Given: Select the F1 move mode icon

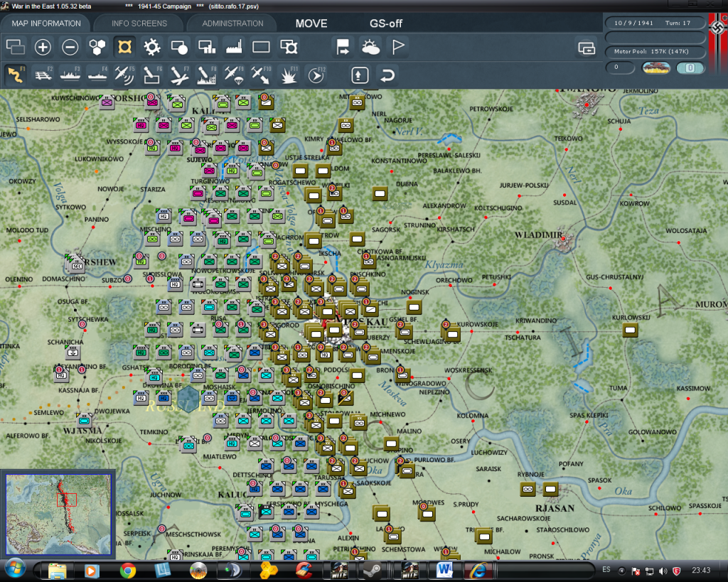Looking at the screenshot, I should (x=16, y=75).
